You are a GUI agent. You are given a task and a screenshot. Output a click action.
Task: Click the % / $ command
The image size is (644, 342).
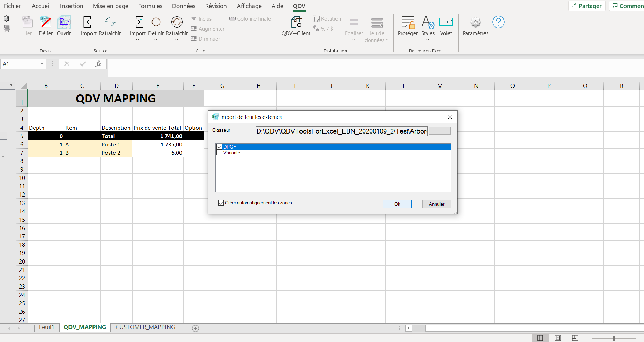coord(323,29)
